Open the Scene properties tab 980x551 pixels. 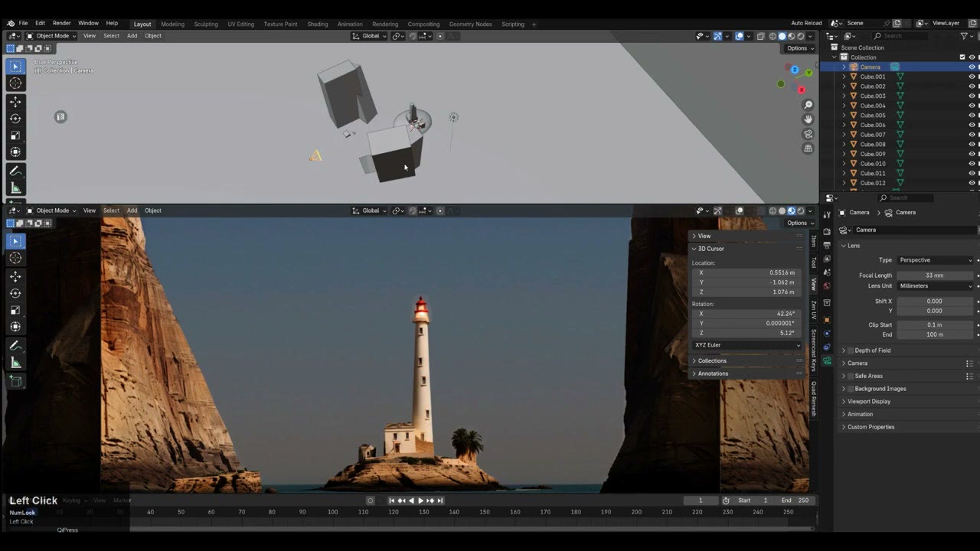(827, 273)
